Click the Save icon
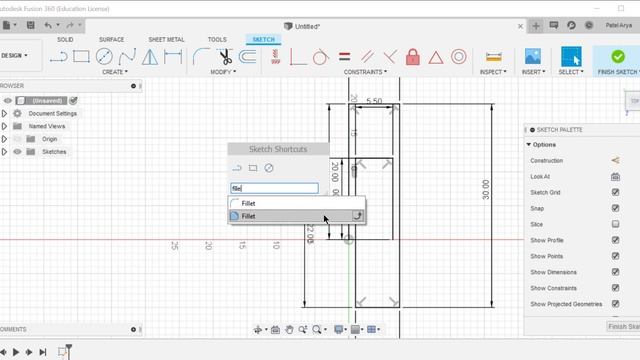This screenshot has height=360, width=640. (31, 25)
